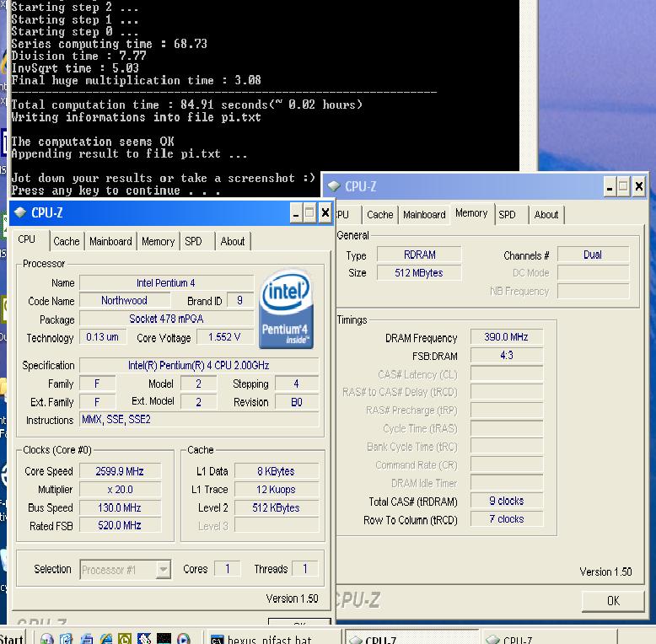The height and width of the screenshot is (644, 656).
Task: Click the FSB:DRAM ratio value '4:3'
Action: (x=507, y=355)
